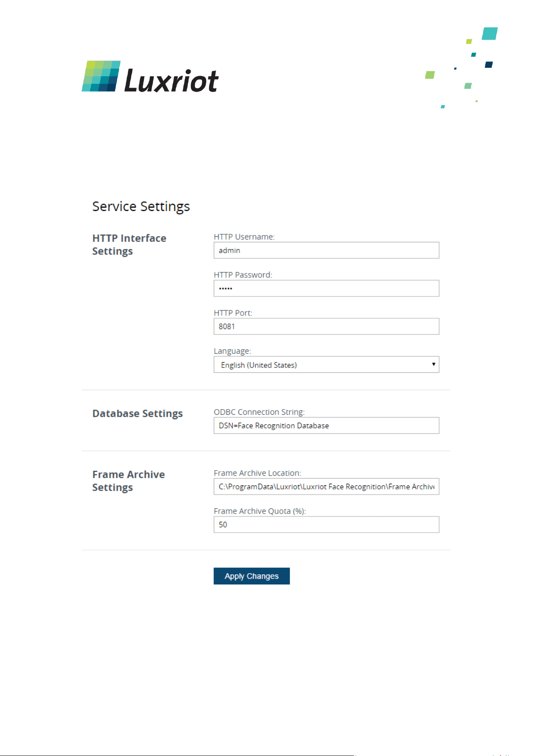Click into the HTTP Port field

(x=326, y=326)
